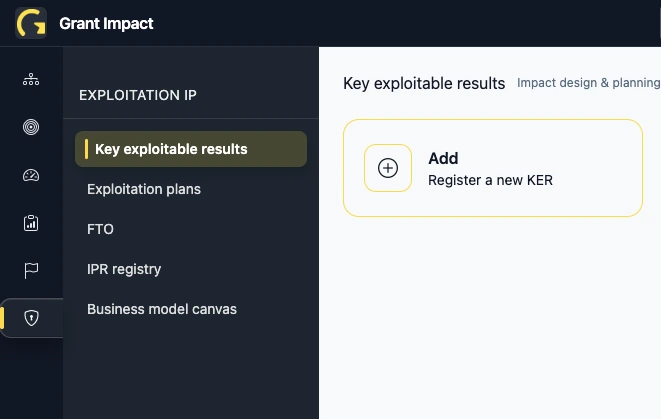Switch to Business model canvas
Image resolution: width=661 pixels, height=419 pixels.
coord(162,309)
